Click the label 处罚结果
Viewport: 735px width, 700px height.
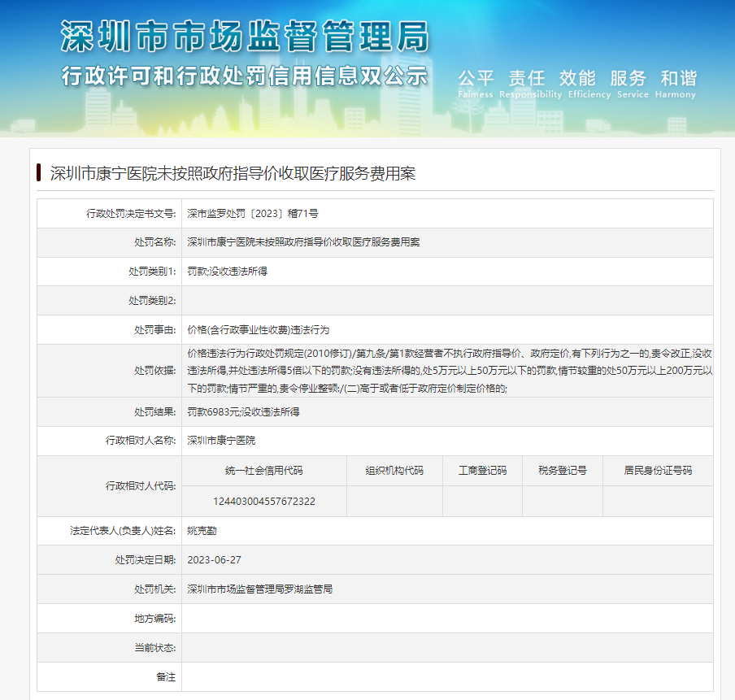[155, 412]
